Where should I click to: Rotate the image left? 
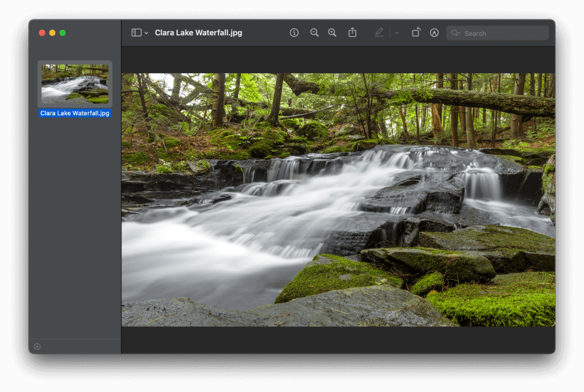click(x=416, y=32)
